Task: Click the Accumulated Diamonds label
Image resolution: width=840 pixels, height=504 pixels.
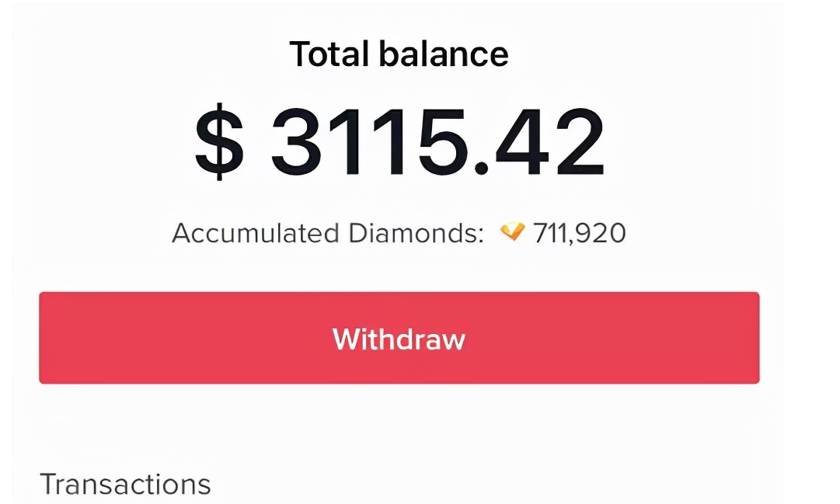Action: tap(327, 233)
